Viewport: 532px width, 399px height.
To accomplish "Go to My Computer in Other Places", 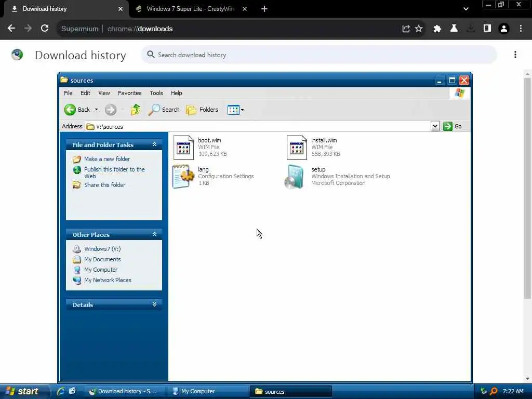I will click(x=101, y=270).
